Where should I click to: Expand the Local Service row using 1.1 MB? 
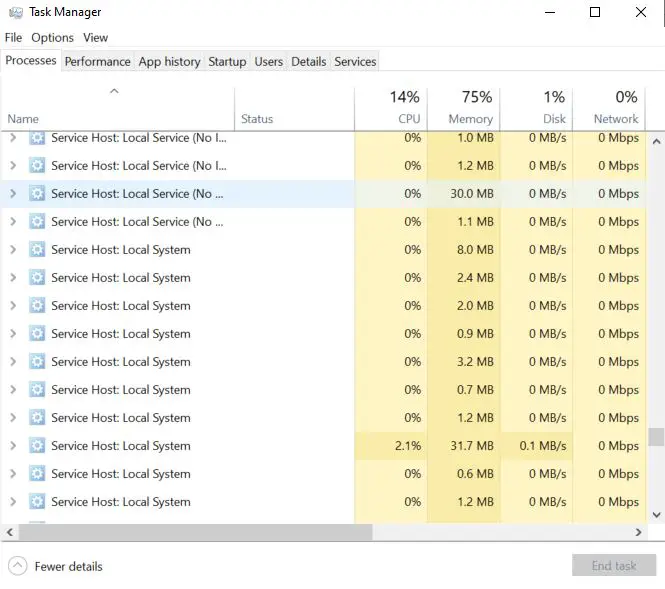point(13,222)
